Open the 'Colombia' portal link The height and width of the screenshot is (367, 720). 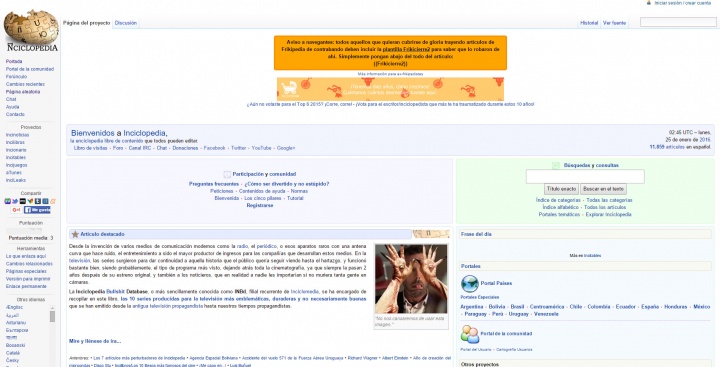pyautogui.click(x=599, y=307)
